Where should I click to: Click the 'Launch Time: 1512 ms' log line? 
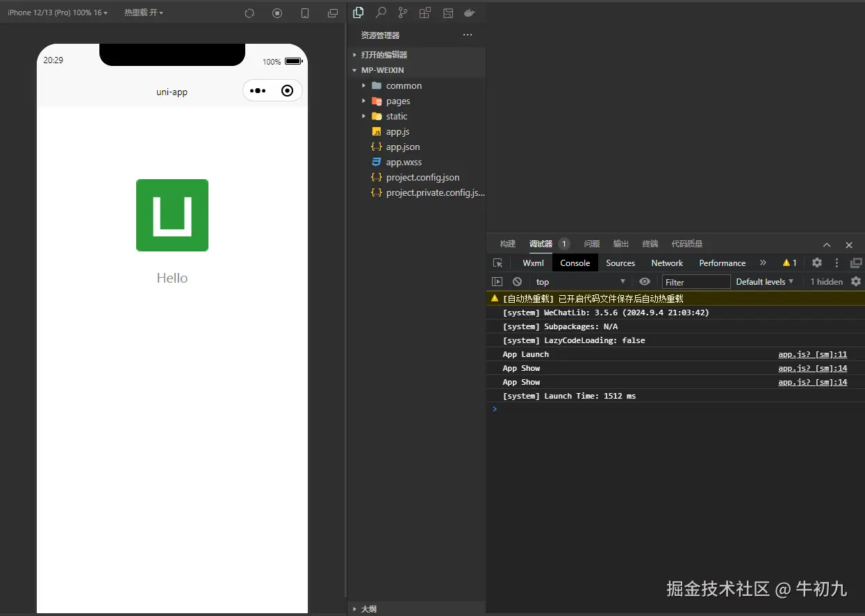pos(569,396)
